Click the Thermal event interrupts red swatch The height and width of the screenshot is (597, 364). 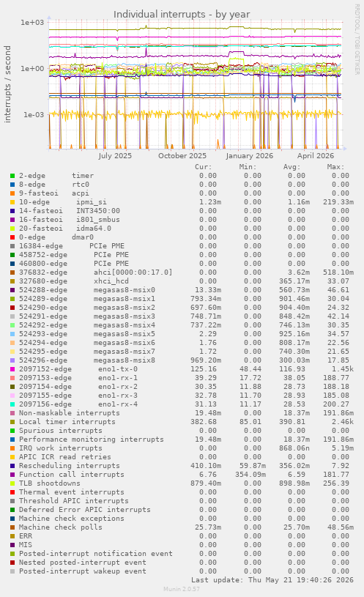(x=12, y=492)
